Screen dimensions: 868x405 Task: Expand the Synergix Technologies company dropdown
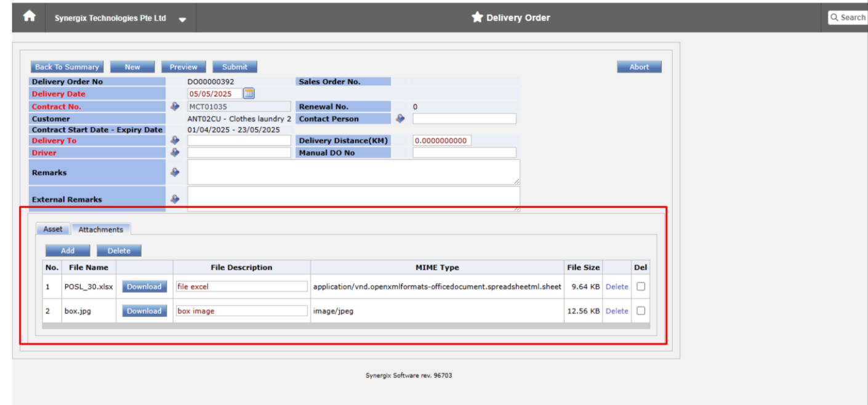[182, 19]
